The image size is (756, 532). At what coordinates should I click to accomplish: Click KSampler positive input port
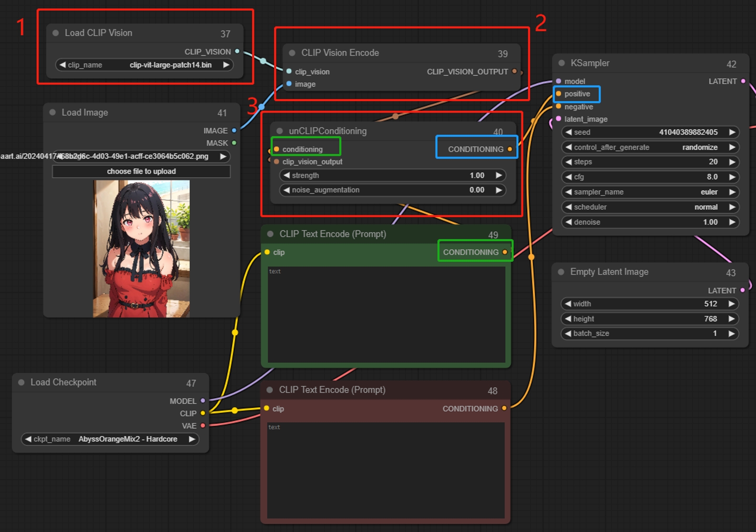point(559,94)
